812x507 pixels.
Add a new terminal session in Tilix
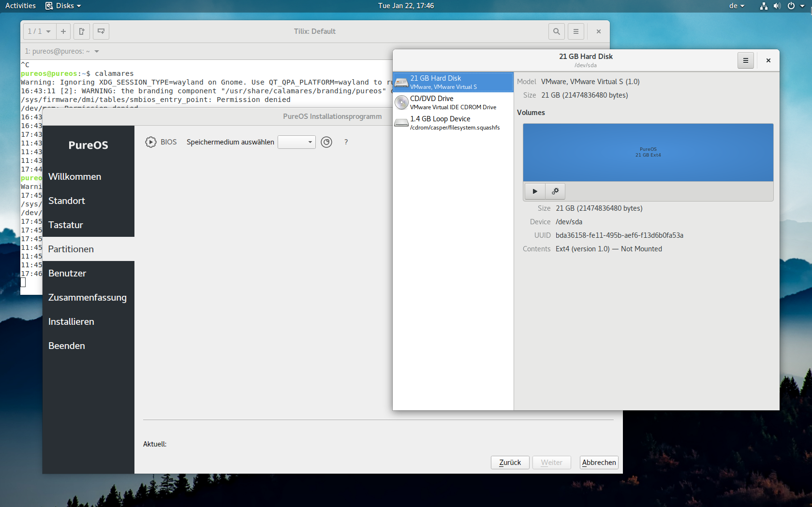click(63, 31)
